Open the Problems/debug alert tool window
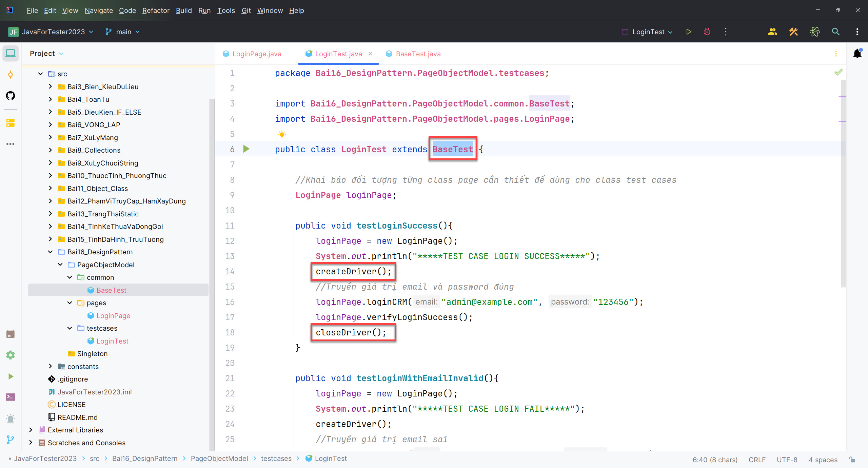Screen dimensions: 868x468 point(11,418)
